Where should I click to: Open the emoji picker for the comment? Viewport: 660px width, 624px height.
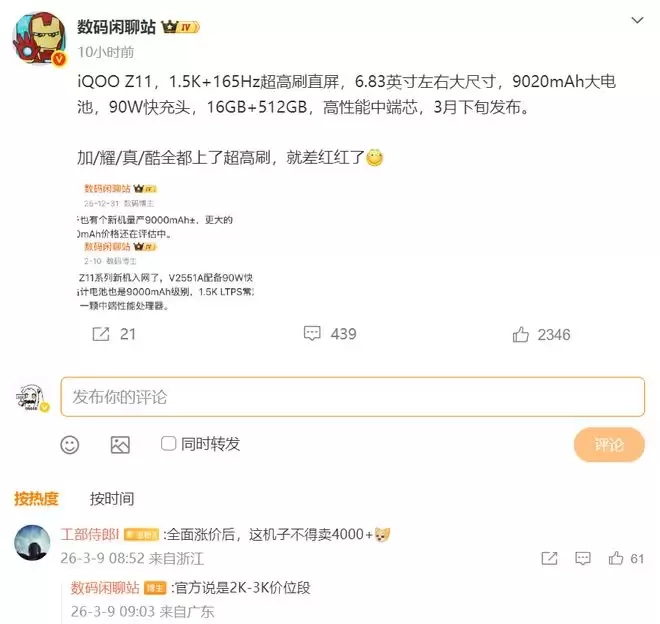[69, 445]
